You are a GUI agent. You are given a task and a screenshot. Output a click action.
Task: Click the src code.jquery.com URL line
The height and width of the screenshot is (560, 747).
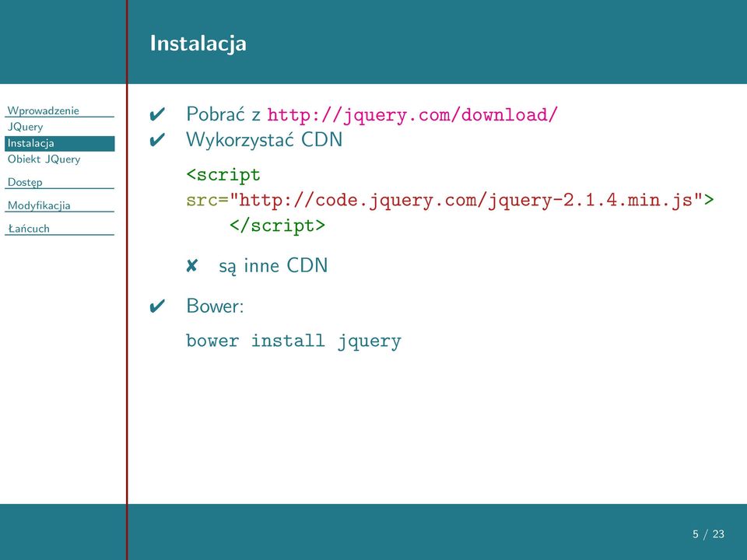(451, 200)
